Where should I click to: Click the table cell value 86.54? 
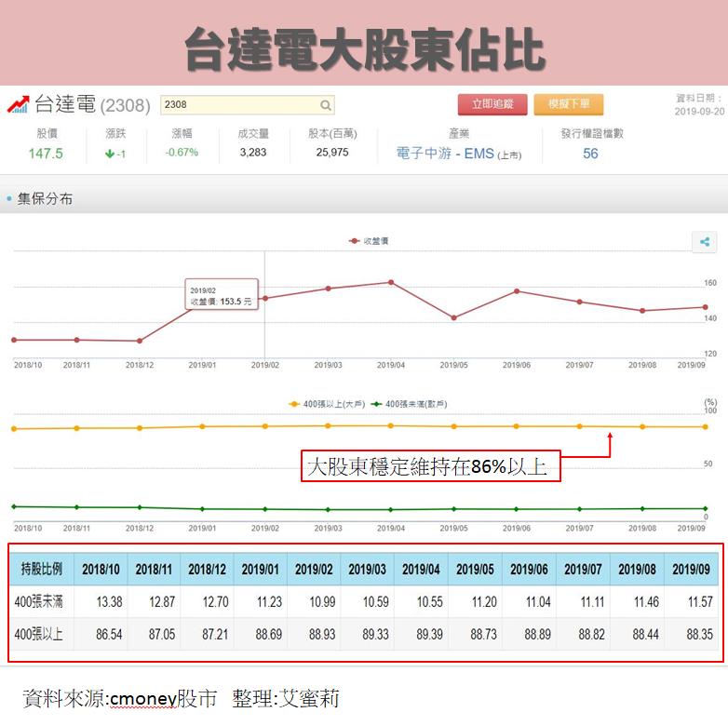pyautogui.click(x=109, y=634)
